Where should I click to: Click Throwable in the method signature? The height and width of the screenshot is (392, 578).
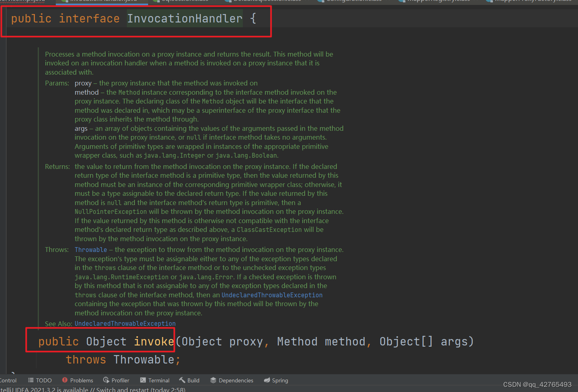coord(144,360)
